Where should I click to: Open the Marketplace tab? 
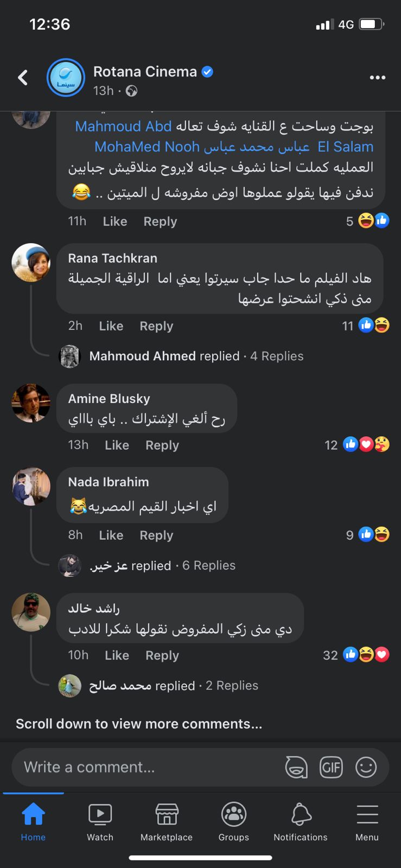tap(167, 822)
